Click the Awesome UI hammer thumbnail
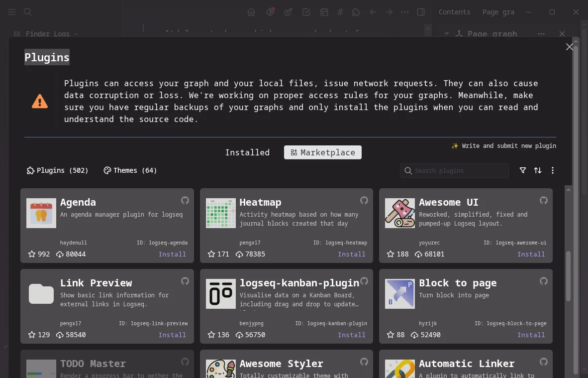The image size is (588, 378). coord(400,213)
